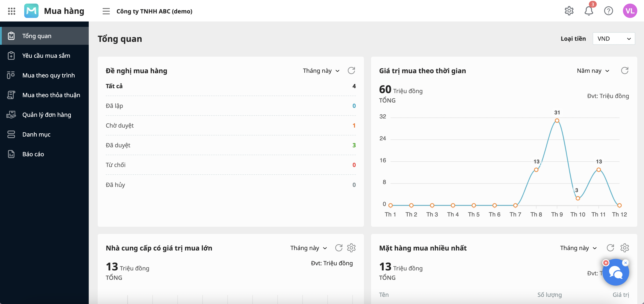Click the Đã lập row count 0
The image size is (644, 304).
(x=354, y=106)
